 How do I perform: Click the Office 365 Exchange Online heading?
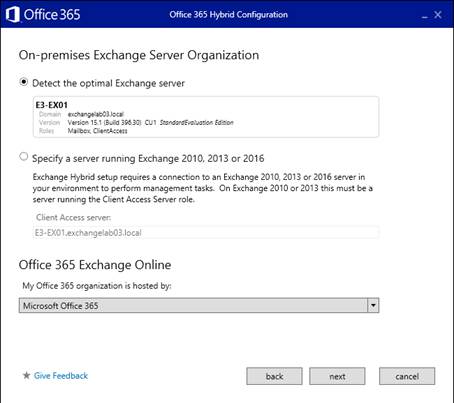95,265
